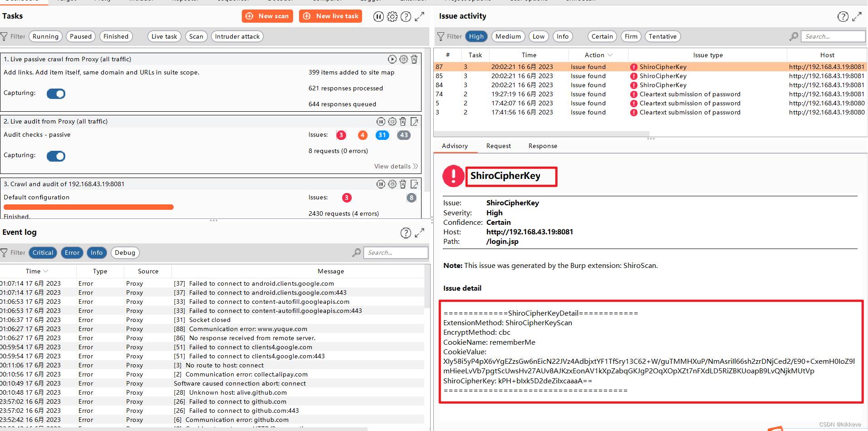Click the orange medium issues badge showing 4

(363, 135)
